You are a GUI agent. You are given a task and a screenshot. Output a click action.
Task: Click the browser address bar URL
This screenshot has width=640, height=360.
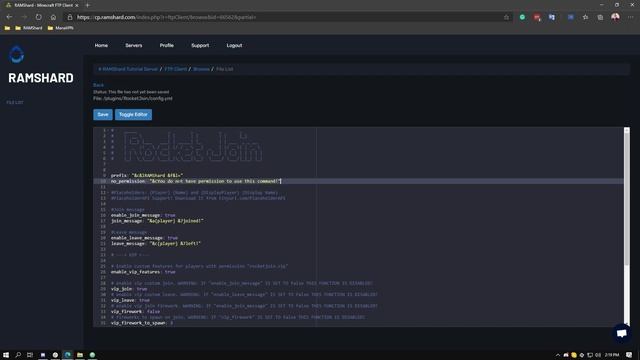coord(167,17)
